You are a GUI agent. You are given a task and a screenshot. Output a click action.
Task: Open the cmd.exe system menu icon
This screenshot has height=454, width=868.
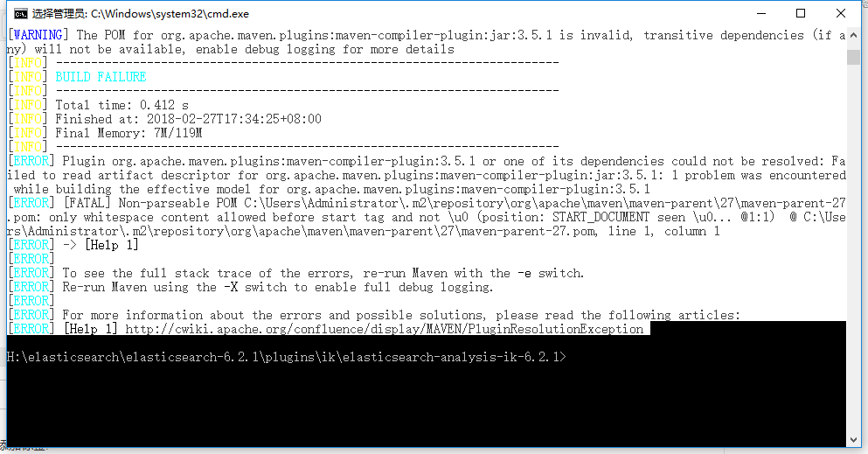(20, 14)
